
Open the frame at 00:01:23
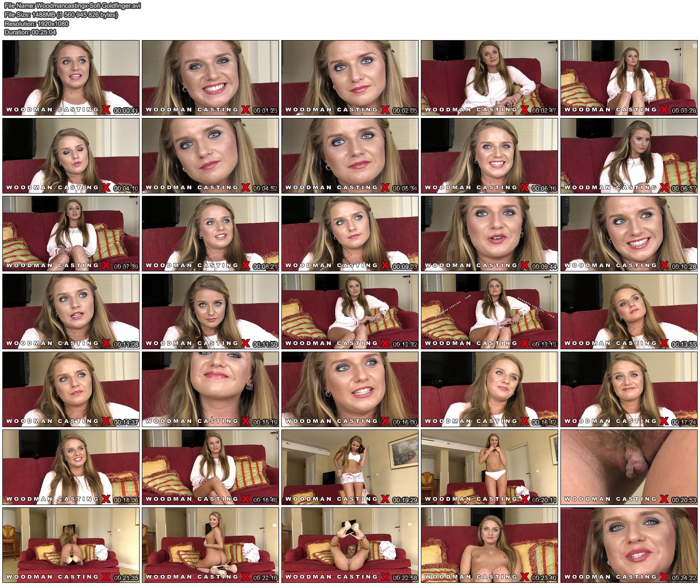[210, 78]
